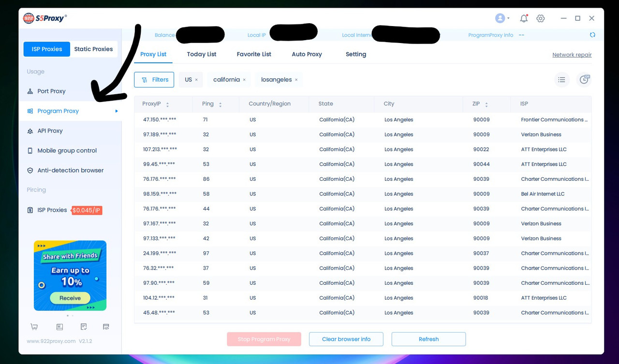Select proxy row 76.32.***.***
Viewport: 619px width, 364px height.
click(x=363, y=268)
